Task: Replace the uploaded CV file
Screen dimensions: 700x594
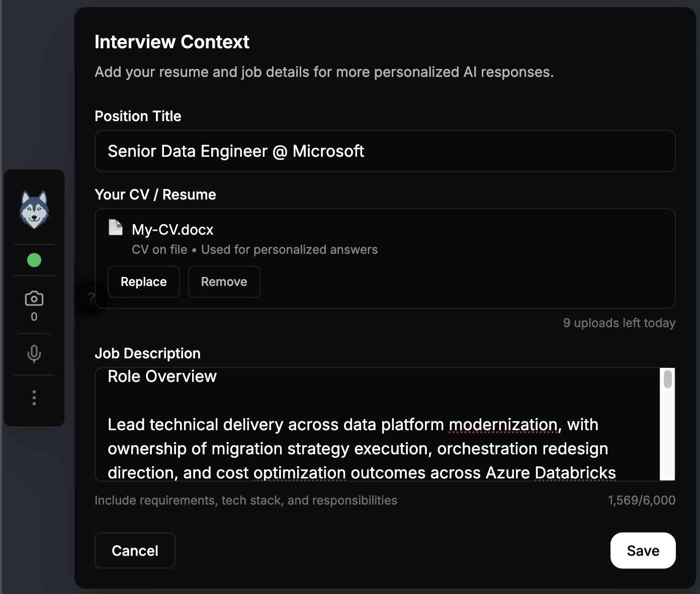Action: coord(144,282)
